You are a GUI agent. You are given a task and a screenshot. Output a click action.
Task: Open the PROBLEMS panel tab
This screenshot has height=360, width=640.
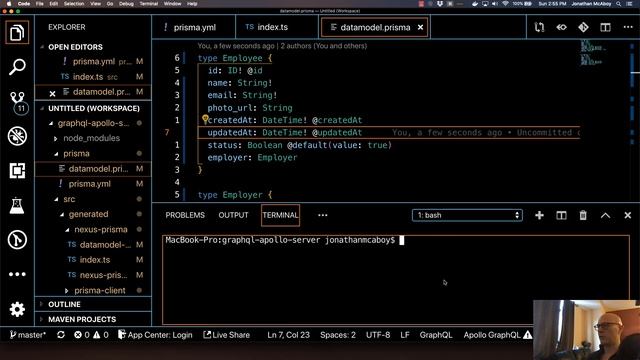point(185,215)
